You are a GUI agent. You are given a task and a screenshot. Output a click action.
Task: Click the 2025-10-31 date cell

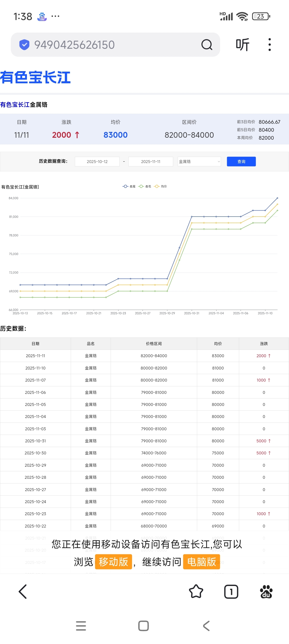35,441
